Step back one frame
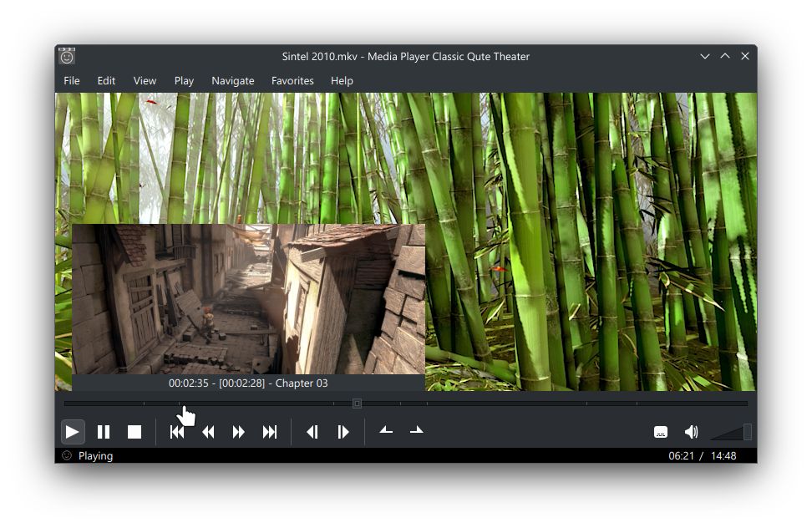812x528 pixels. (312, 432)
